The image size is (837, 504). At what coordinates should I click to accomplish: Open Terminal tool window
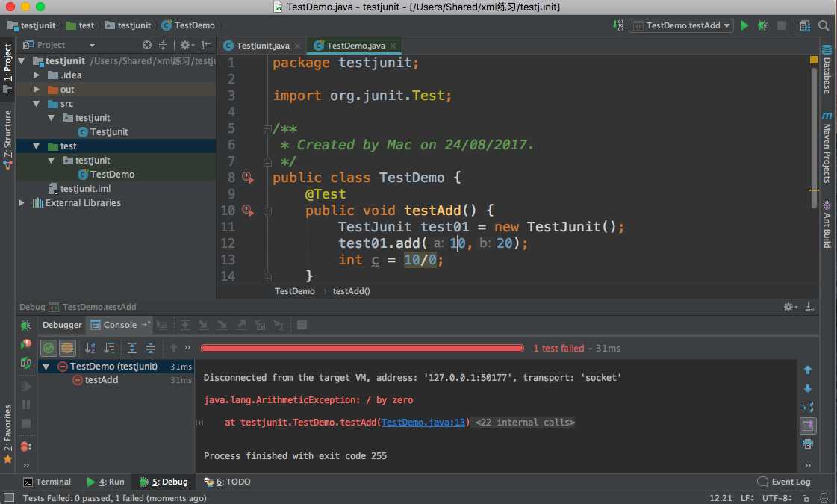[47, 482]
